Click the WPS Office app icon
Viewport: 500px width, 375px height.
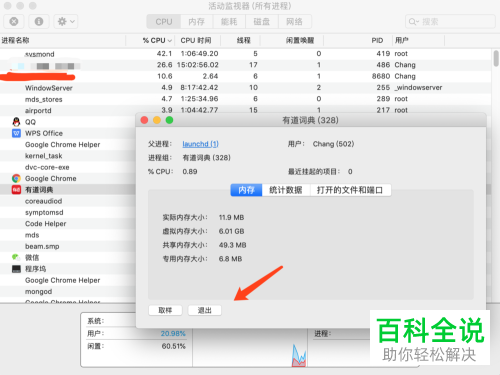coord(16,133)
